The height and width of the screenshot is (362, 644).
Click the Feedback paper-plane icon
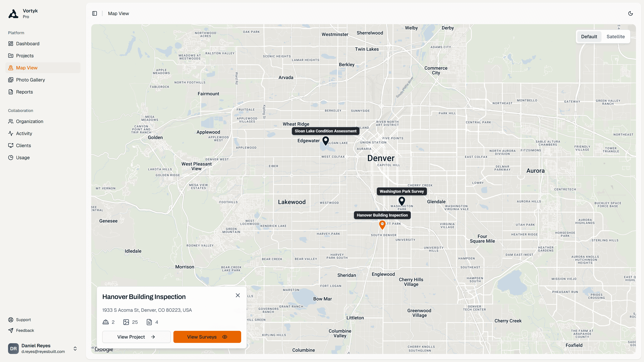(x=11, y=330)
